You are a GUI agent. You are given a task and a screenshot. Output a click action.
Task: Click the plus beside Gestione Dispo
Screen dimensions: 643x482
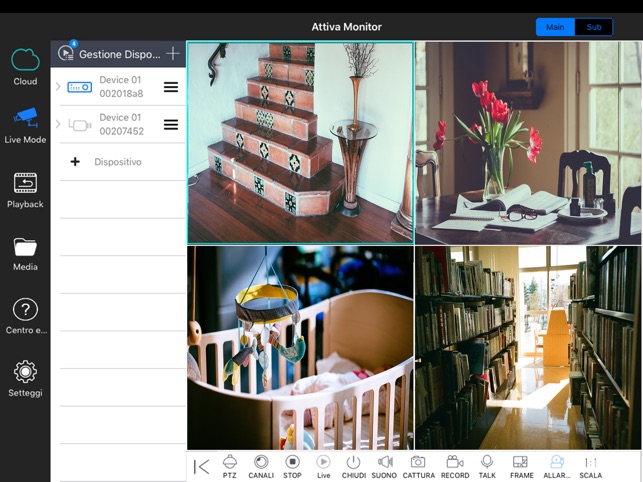point(173,53)
